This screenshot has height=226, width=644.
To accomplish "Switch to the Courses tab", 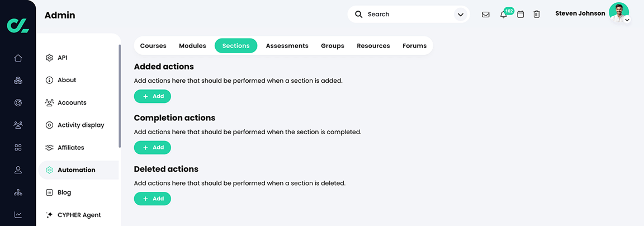I will tap(153, 46).
